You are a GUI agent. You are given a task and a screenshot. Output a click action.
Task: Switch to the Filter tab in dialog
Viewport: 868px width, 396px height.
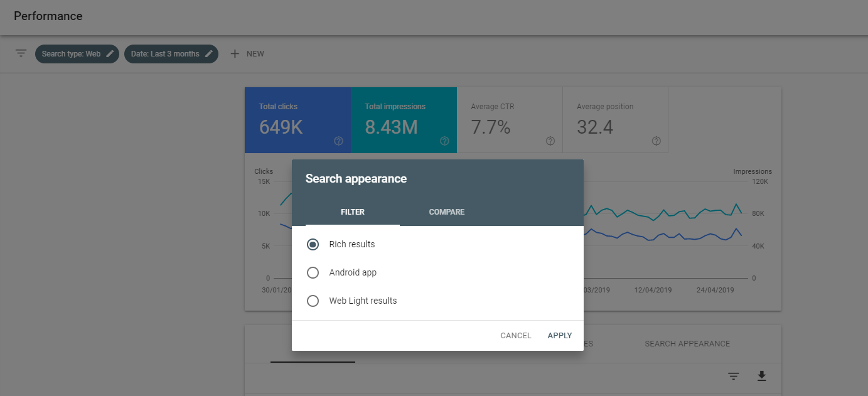coord(352,212)
